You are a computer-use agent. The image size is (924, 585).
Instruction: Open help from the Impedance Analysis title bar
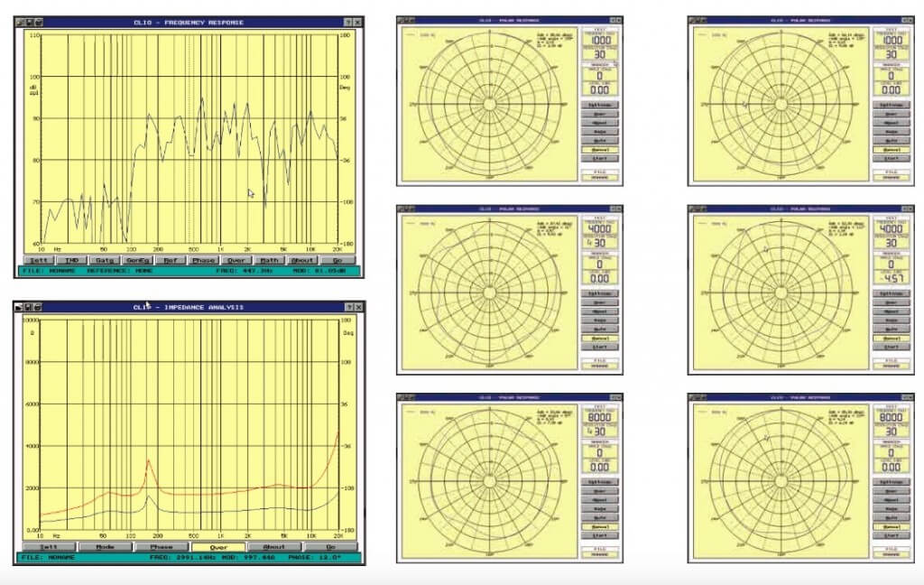[348, 307]
